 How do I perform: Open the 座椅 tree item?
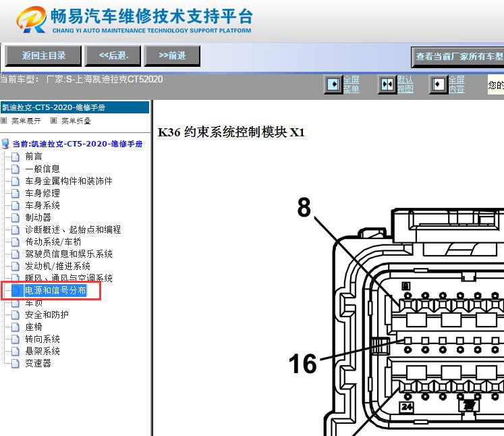[x=34, y=327]
